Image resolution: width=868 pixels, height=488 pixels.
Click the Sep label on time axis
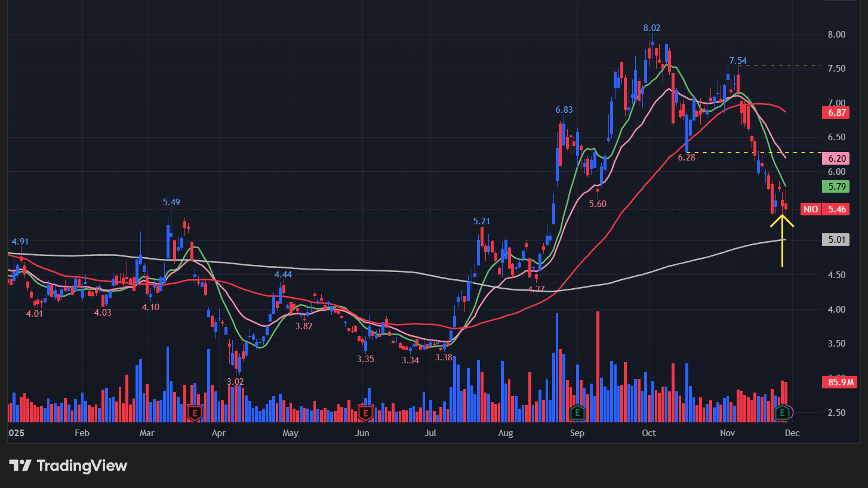(x=577, y=433)
